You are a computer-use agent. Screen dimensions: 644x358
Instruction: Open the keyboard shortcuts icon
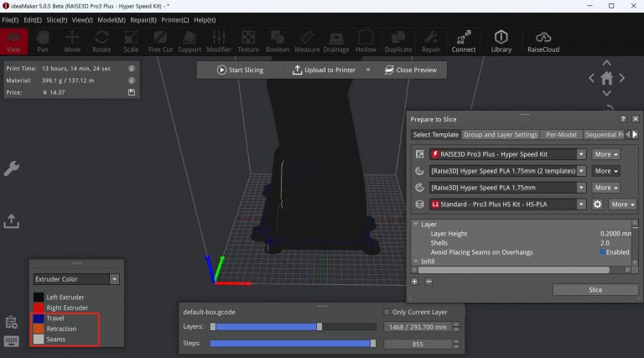(x=11, y=340)
